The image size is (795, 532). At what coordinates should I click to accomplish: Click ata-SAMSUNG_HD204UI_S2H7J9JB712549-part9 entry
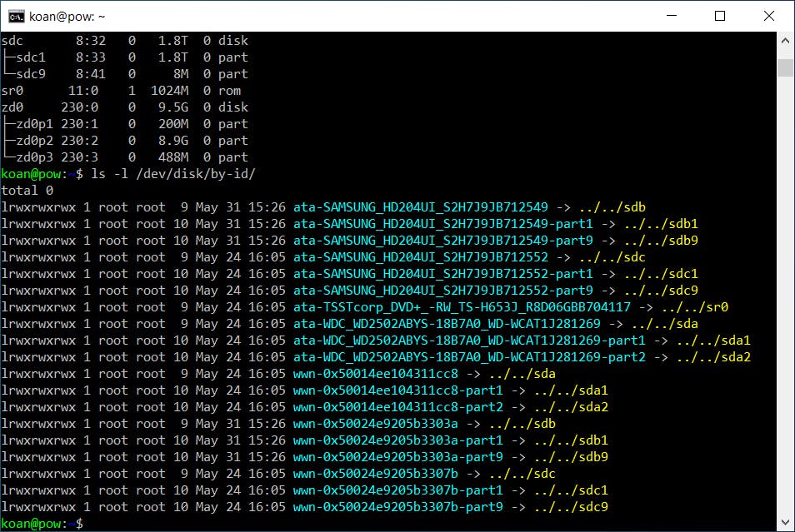click(442, 241)
